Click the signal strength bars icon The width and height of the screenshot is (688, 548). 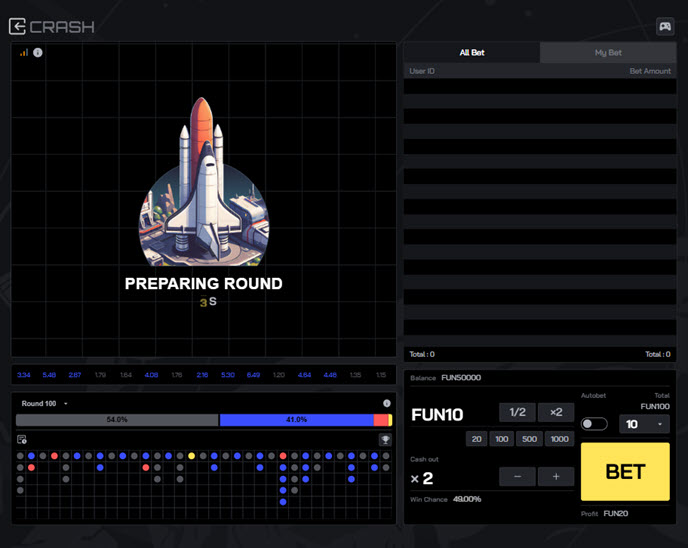(x=23, y=52)
